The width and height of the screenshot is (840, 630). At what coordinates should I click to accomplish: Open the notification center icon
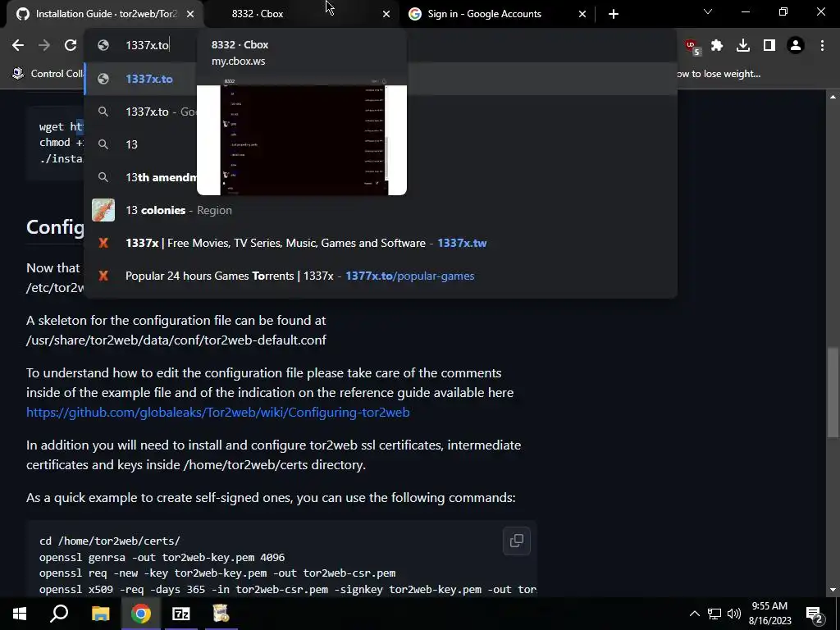click(x=815, y=614)
